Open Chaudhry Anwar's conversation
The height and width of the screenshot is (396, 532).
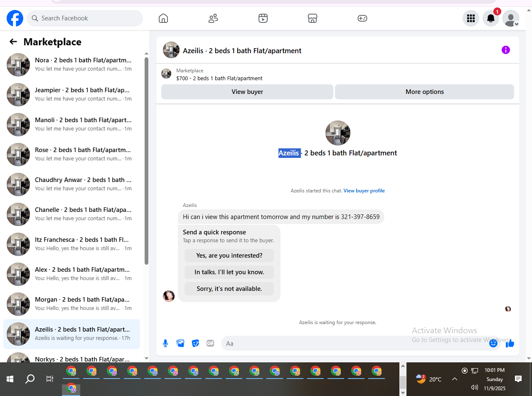click(x=71, y=184)
